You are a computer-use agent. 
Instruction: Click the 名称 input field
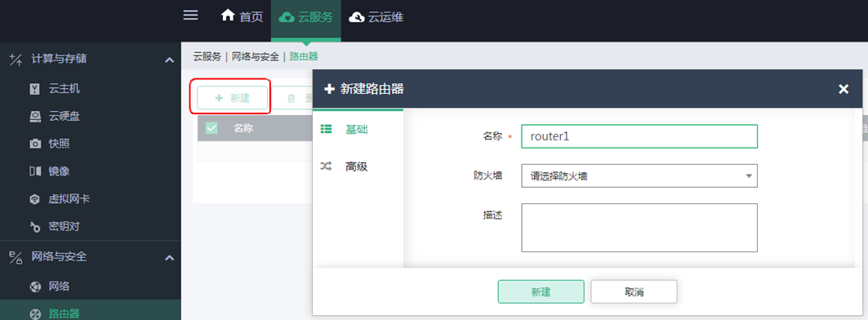[x=639, y=137]
